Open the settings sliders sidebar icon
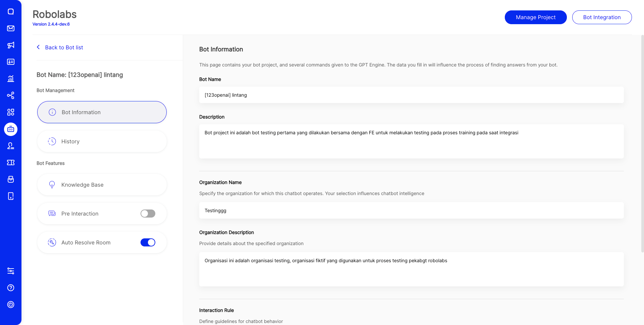Screen dimensions: 644x325 11,271
